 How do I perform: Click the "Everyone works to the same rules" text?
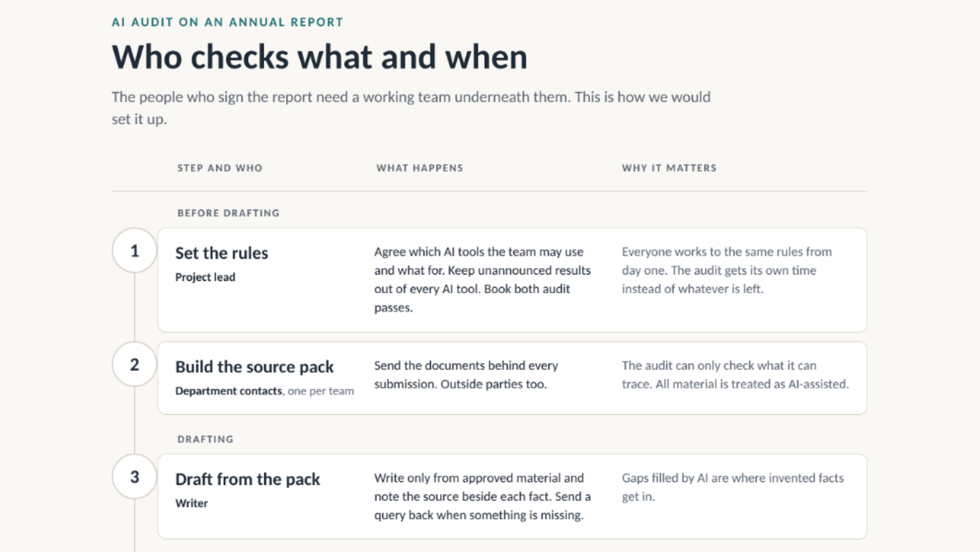coord(727,270)
